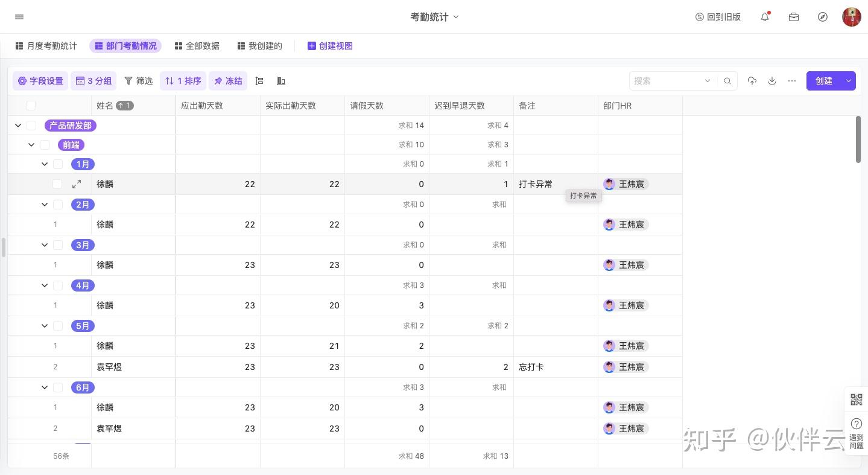Click the 部门HR column header

pyautogui.click(x=640, y=106)
